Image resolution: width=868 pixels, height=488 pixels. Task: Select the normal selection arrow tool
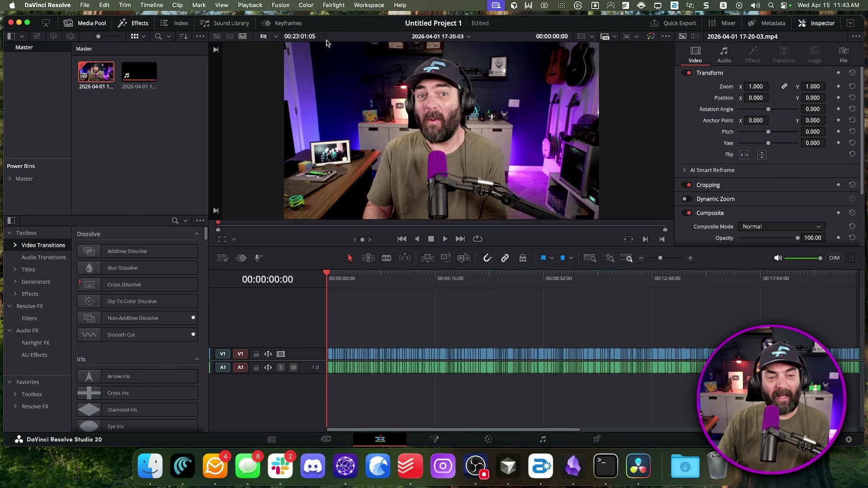pos(349,258)
